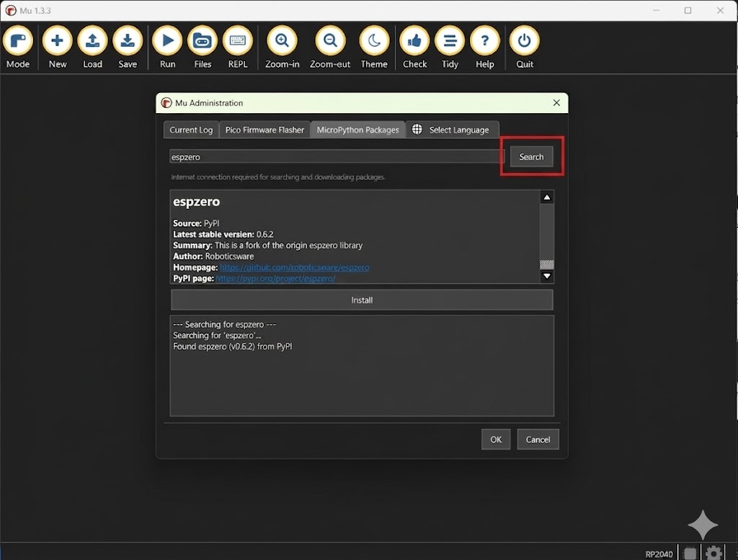Confirm with the OK button

(496, 440)
